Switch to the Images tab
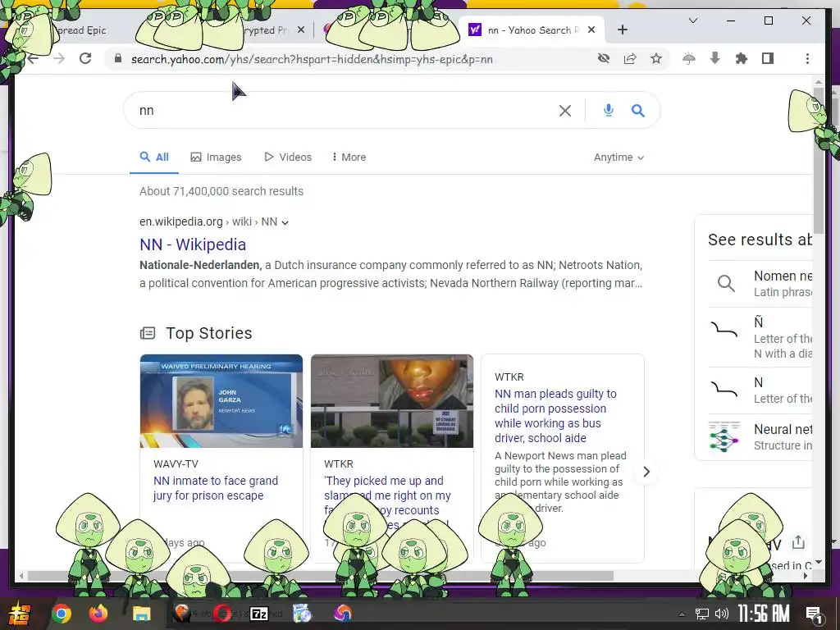This screenshot has height=630, width=840. tap(216, 157)
